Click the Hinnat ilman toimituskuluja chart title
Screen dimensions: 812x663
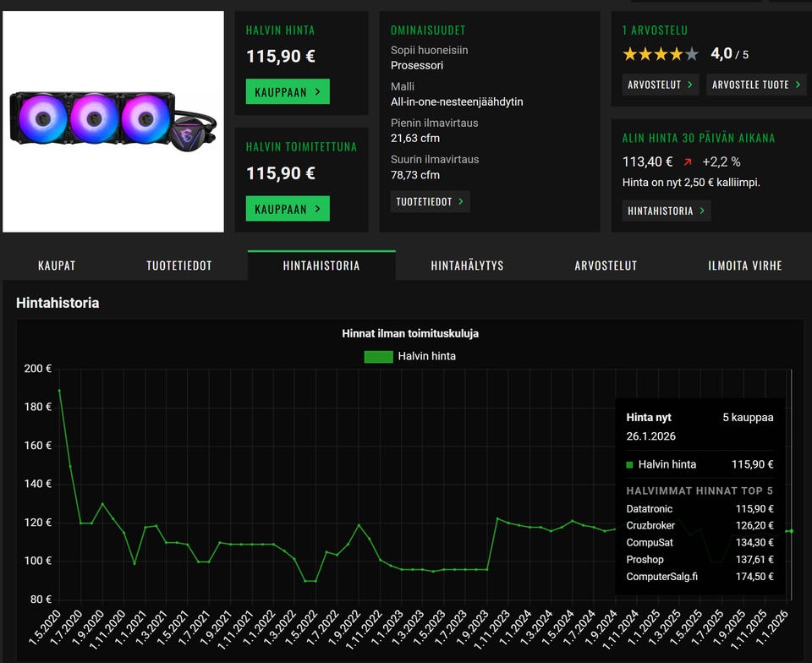click(x=410, y=334)
